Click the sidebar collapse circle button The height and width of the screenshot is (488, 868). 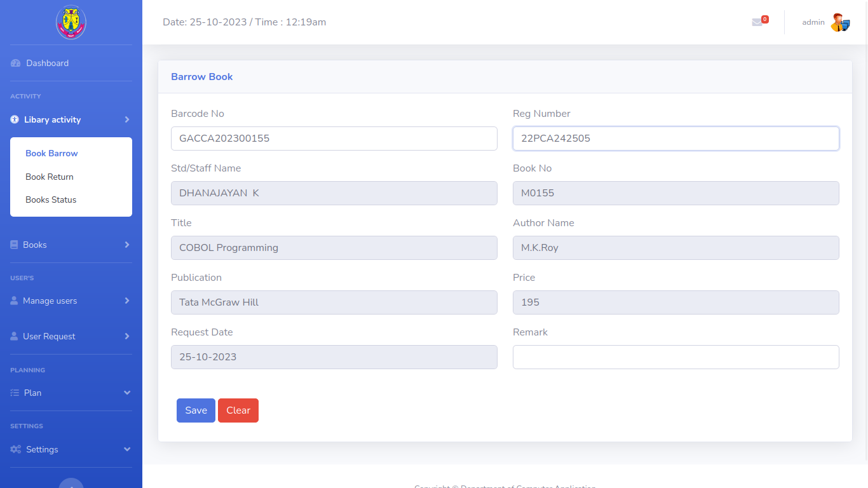point(71,484)
